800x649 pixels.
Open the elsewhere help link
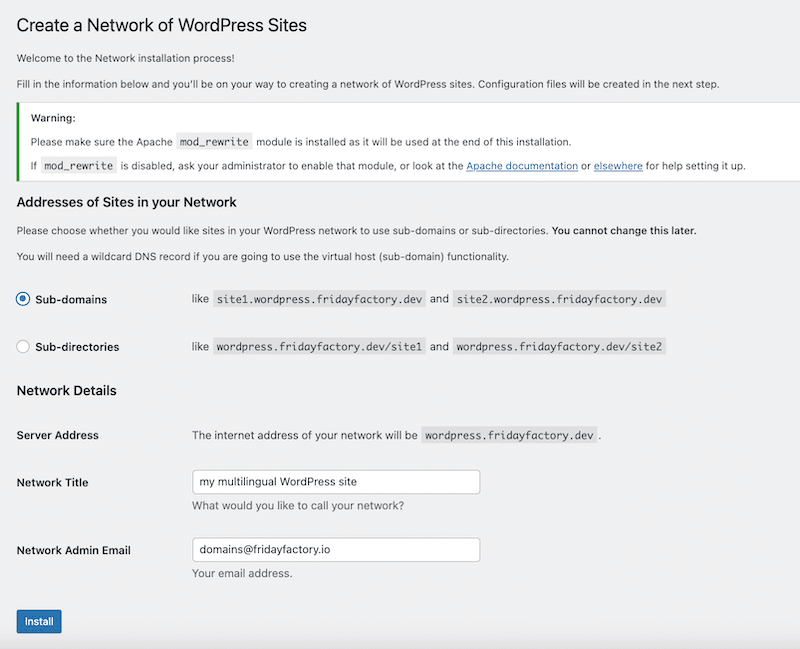tap(618, 166)
